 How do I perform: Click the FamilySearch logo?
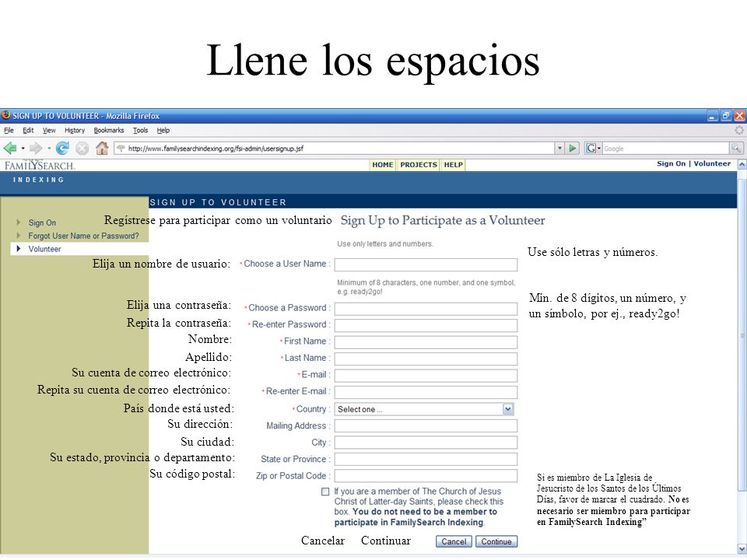40,165
